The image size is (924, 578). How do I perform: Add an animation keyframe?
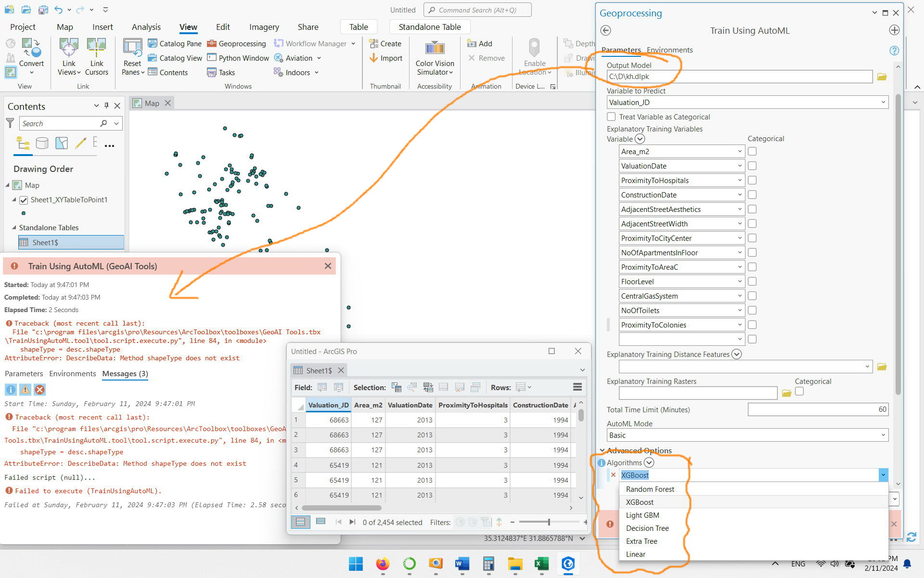(x=480, y=43)
